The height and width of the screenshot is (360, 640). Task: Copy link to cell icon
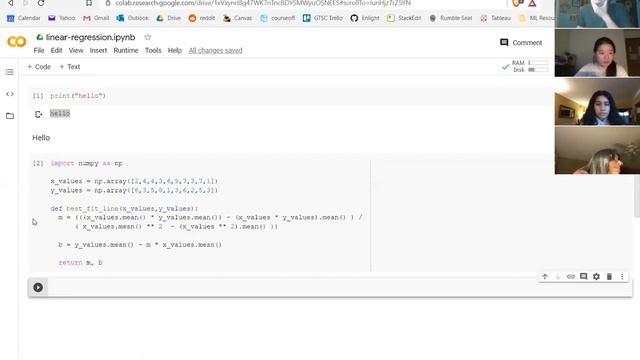[571, 277]
